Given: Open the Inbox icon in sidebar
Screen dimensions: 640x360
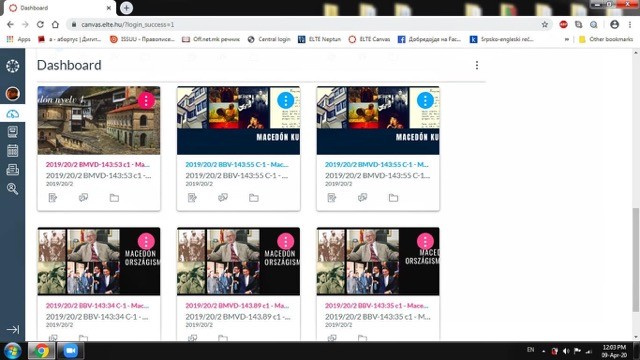Looking at the screenshot, I should (x=13, y=169).
